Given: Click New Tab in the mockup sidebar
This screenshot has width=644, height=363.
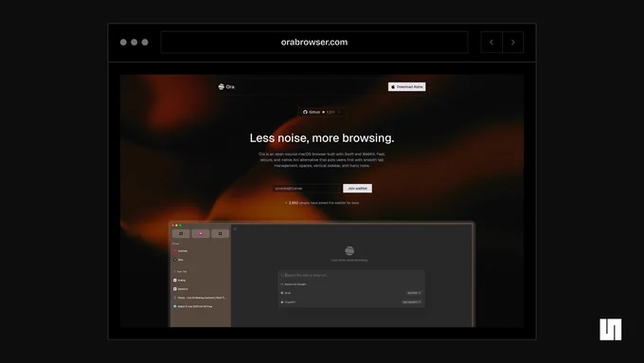Looking at the screenshot, I should (181, 271).
